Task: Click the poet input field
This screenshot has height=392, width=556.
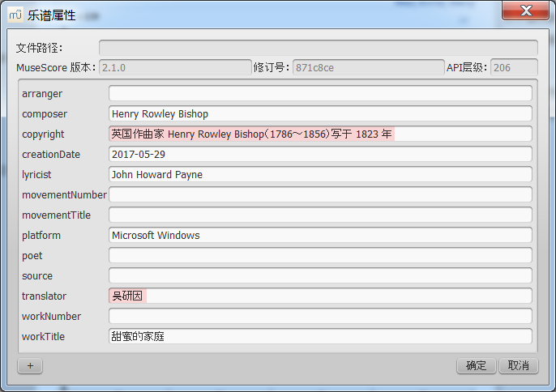Action: [320, 256]
